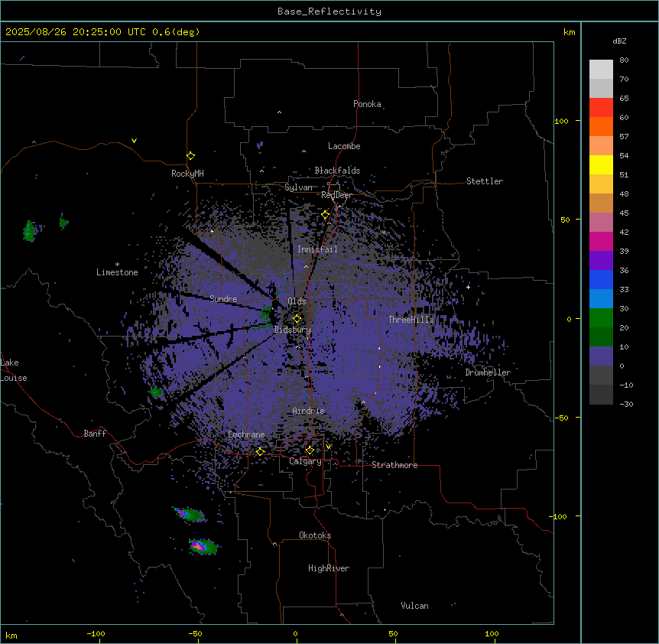This screenshot has height=644, width=659.
Task: Click the RedDeer city label
Action: (x=337, y=195)
